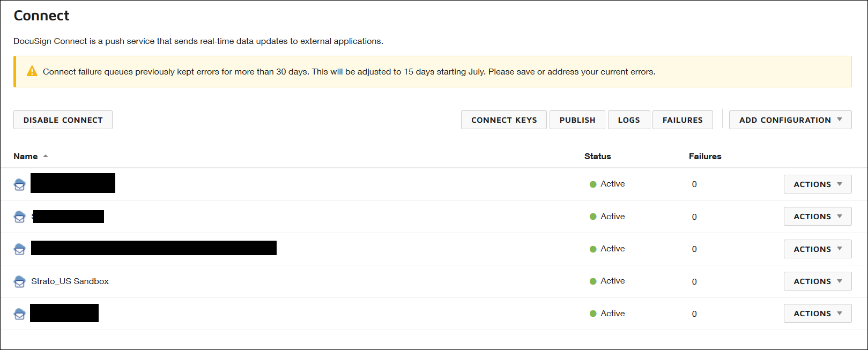Click the yellow warning triangle icon
This screenshot has height=350, width=868.
[x=32, y=71]
